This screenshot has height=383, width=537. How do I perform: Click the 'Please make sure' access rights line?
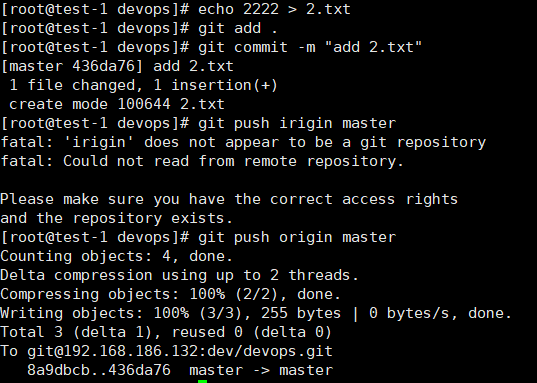pyautogui.click(x=229, y=199)
